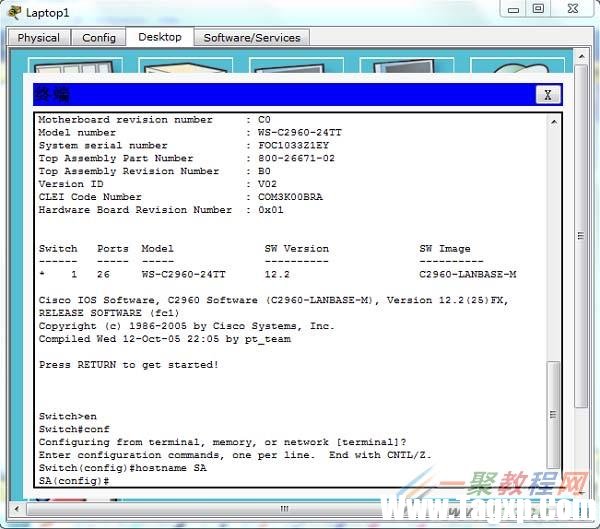Open the Config tab

tap(99, 38)
